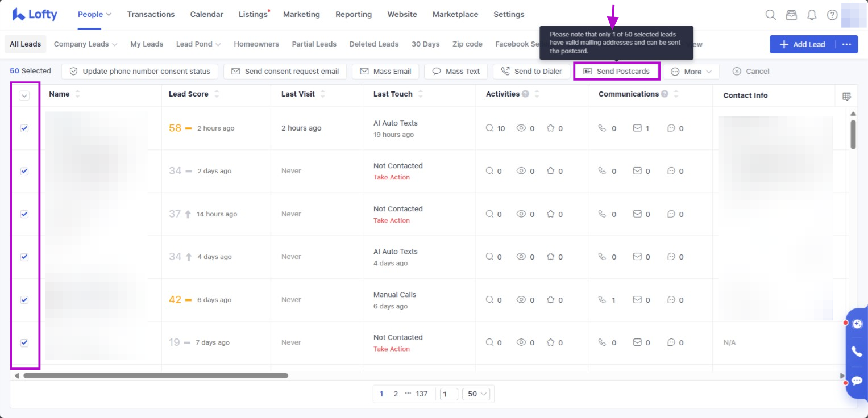The image size is (868, 418).
Task: Open the Transactions menu
Action: click(x=151, y=14)
